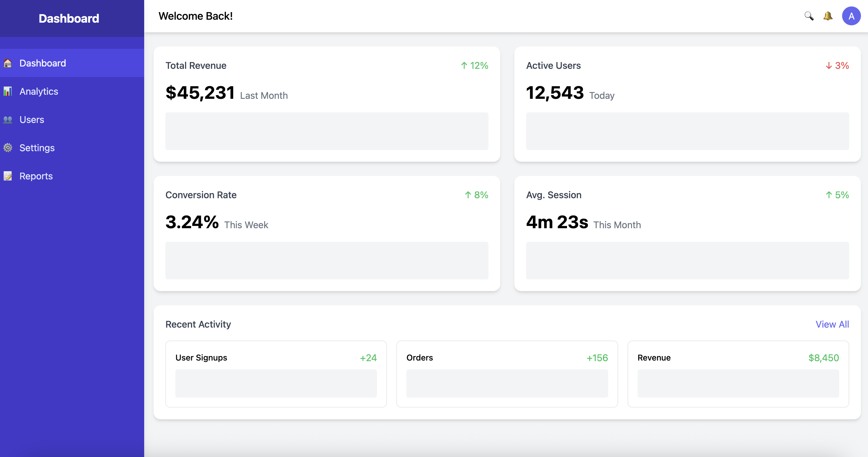Click the Avg. Session 5% trend indicator
The width and height of the screenshot is (868, 457).
(x=837, y=195)
